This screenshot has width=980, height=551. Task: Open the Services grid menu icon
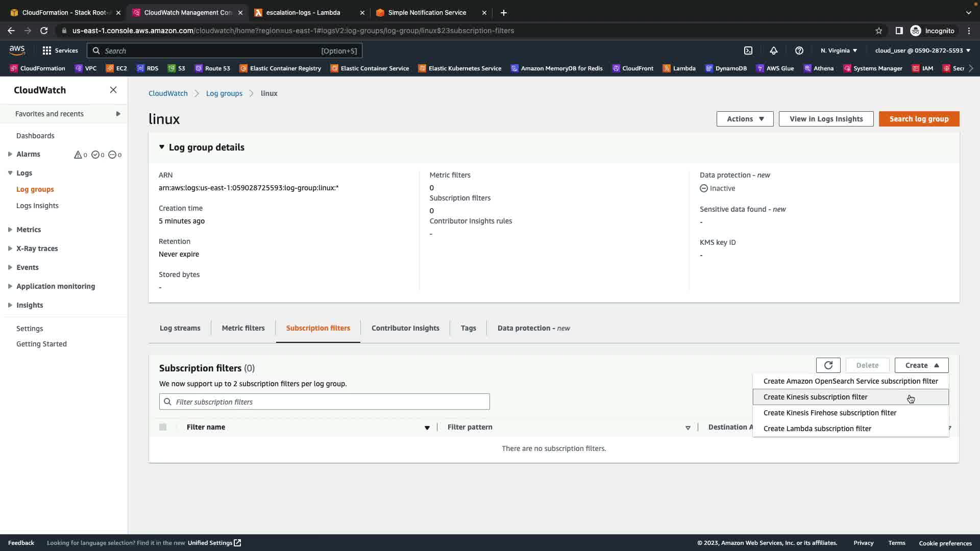47,51
